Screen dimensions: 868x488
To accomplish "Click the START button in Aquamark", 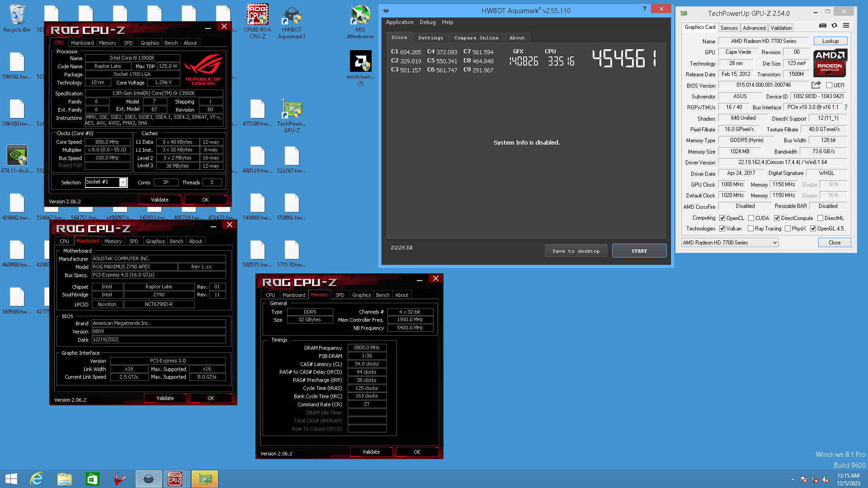I will (x=639, y=251).
